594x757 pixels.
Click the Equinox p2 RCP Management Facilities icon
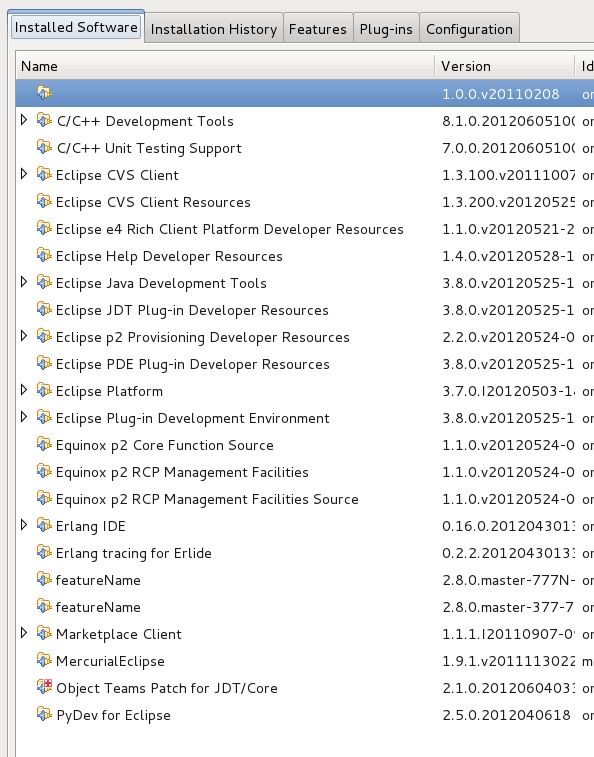point(44,471)
